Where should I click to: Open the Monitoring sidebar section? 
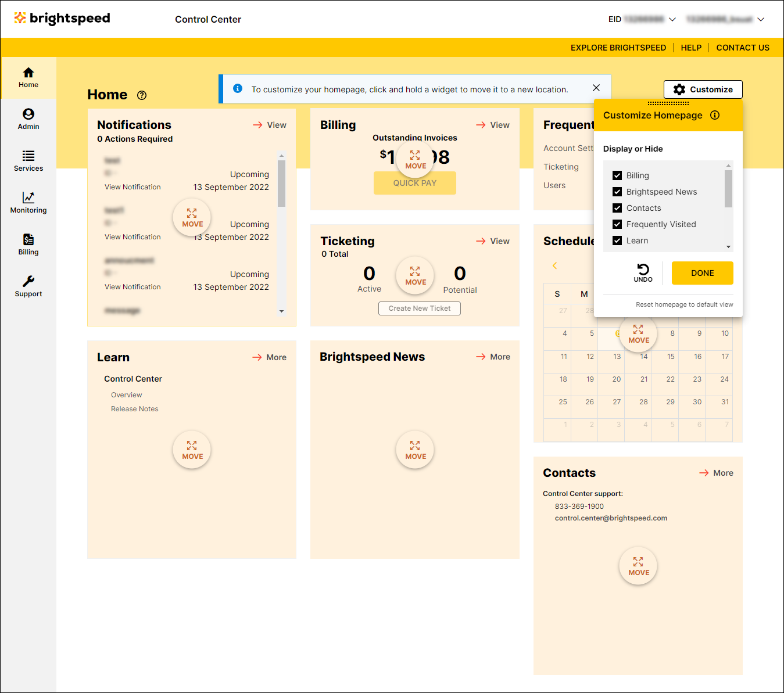click(x=28, y=203)
